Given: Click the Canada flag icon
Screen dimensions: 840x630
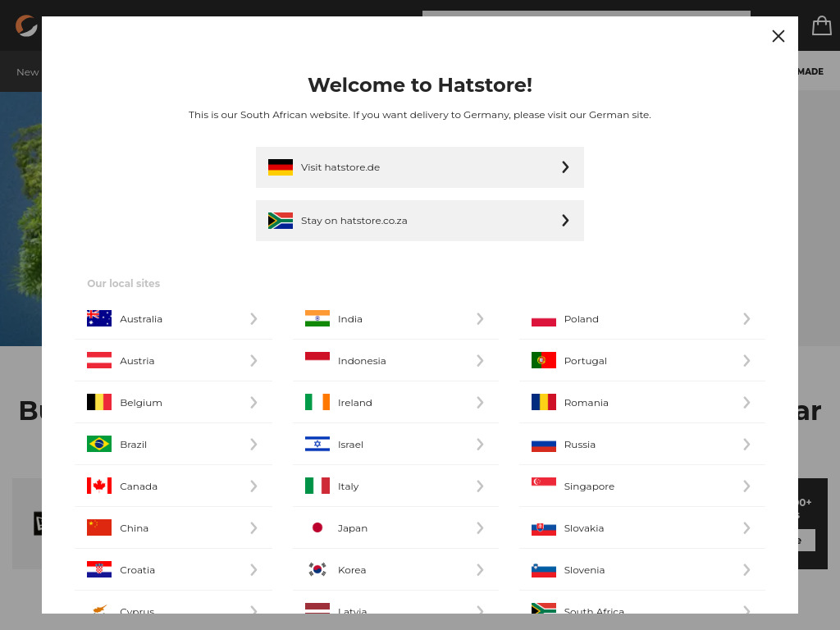Looking at the screenshot, I should click(99, 486).
